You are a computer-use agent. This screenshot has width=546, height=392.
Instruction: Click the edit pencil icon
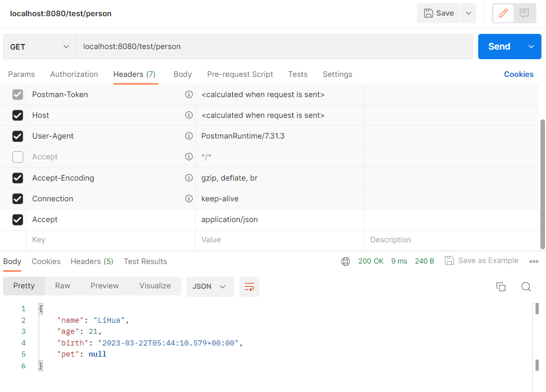tap(503, 13)
